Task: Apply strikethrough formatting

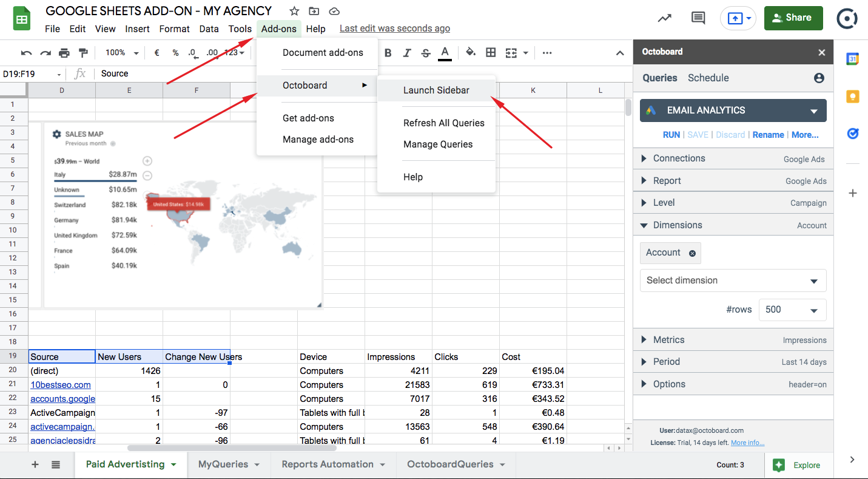Action: [x=426, y=53]
